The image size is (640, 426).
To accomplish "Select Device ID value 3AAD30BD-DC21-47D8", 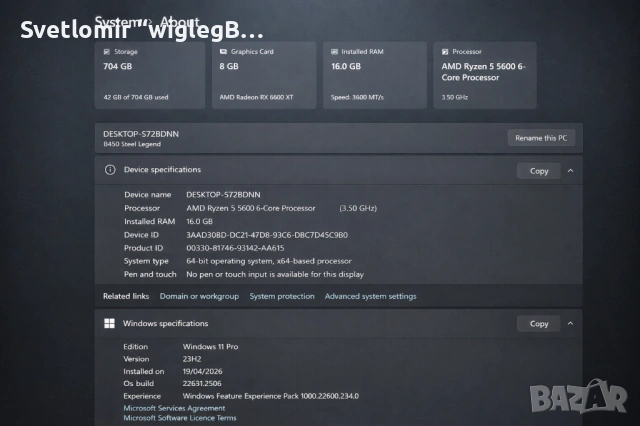I will click(x=267, y=235).
